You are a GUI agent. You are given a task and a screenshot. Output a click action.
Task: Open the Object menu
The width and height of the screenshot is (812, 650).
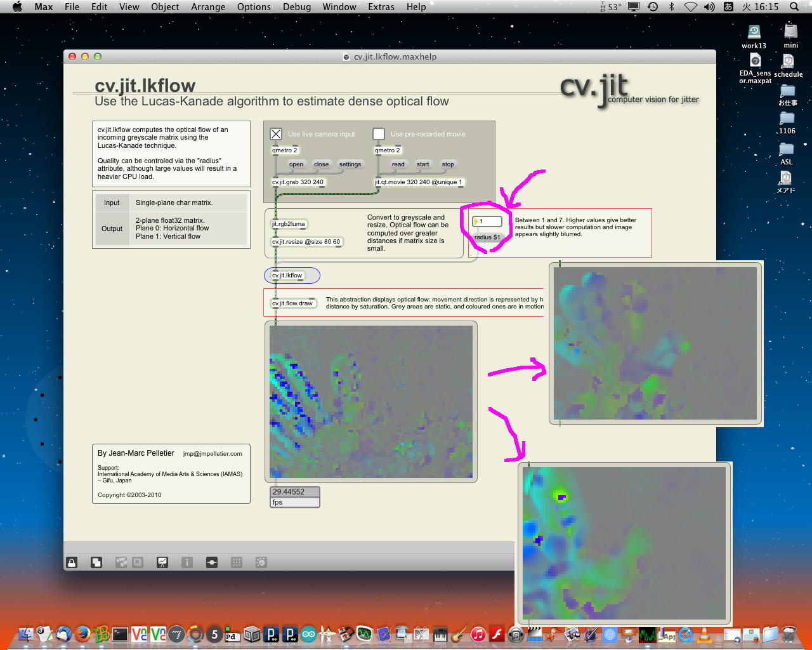tap(165, 7)
